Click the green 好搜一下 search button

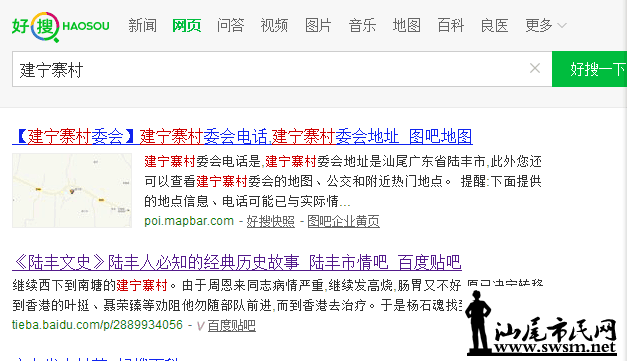(x=589, y=69)
